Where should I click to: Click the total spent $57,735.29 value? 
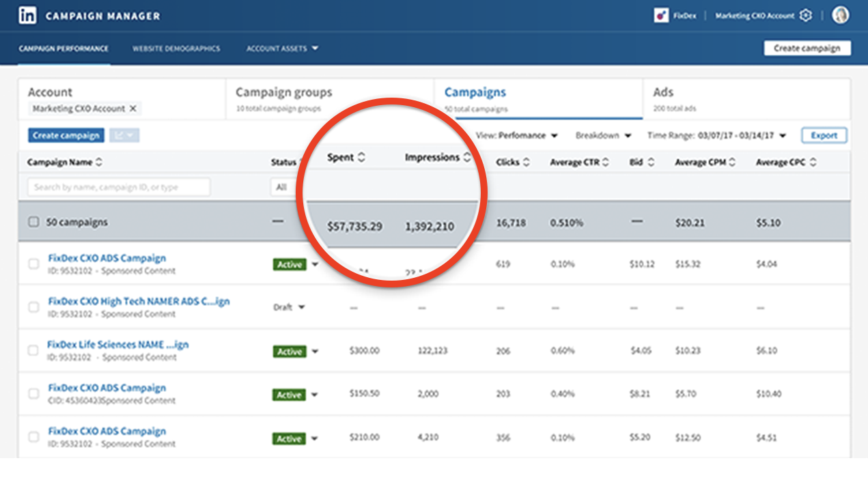point(354,226)
